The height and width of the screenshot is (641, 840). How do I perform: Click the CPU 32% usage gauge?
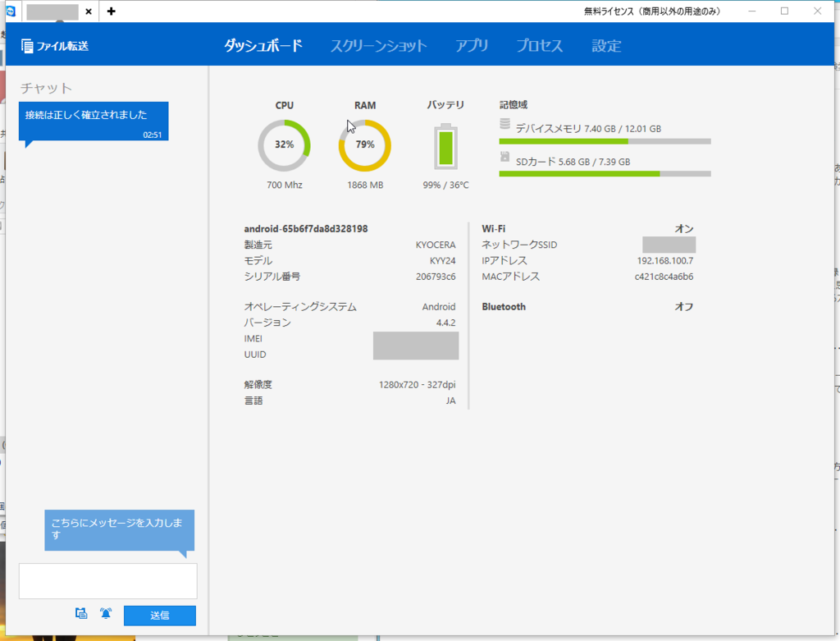[284, 144]
